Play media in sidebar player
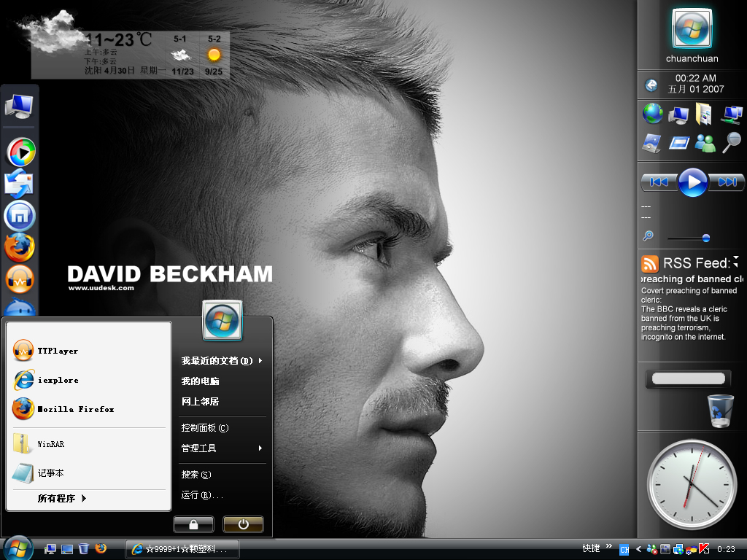Screen dimensions: 747x560 click(692, 182)
